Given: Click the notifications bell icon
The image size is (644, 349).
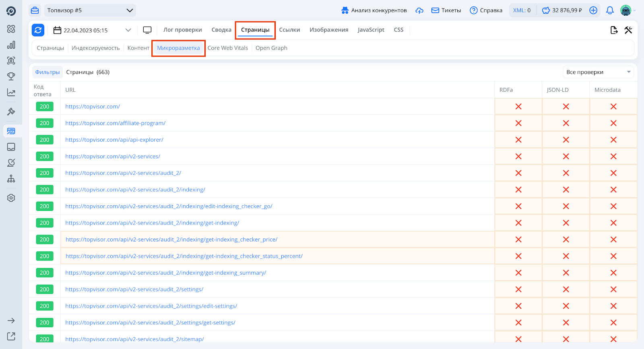Looking at the screenshot, I should (x=610, y=10).
